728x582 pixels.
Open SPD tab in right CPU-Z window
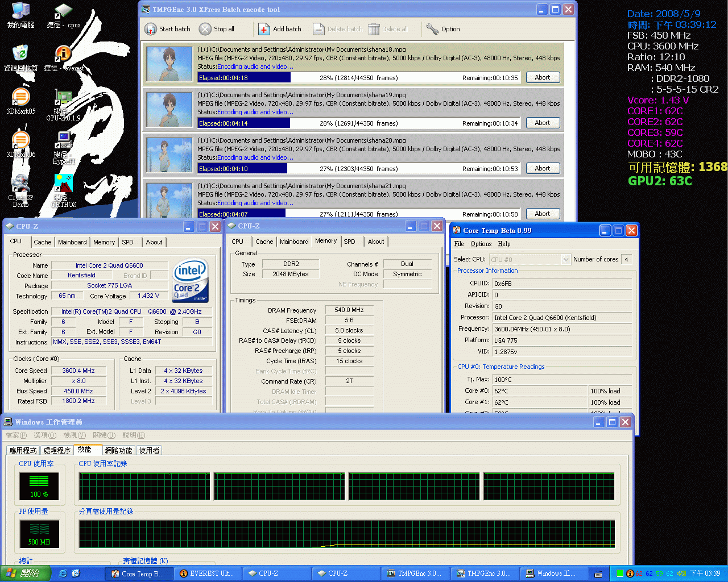click(349, 242)
